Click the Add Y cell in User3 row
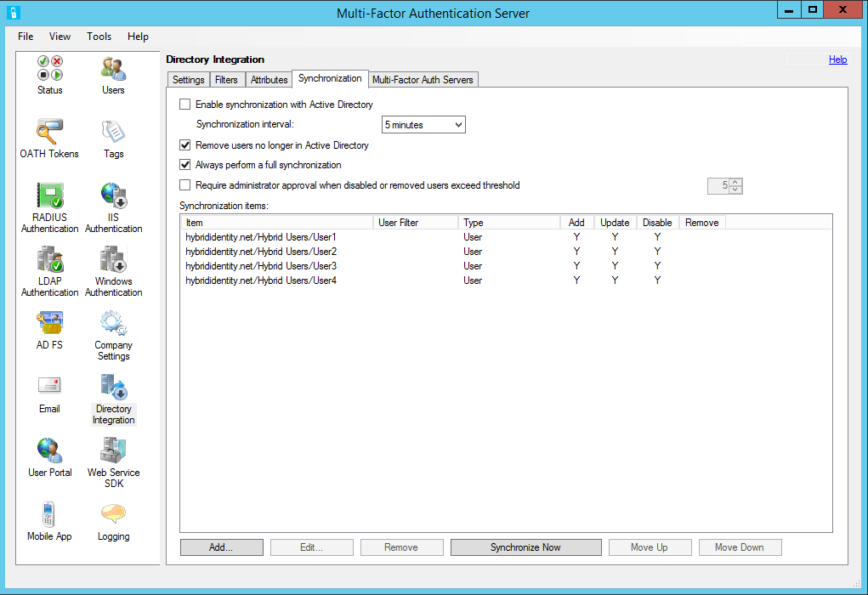Viewport: 868px width, 595px height. (x=576, y=266)
